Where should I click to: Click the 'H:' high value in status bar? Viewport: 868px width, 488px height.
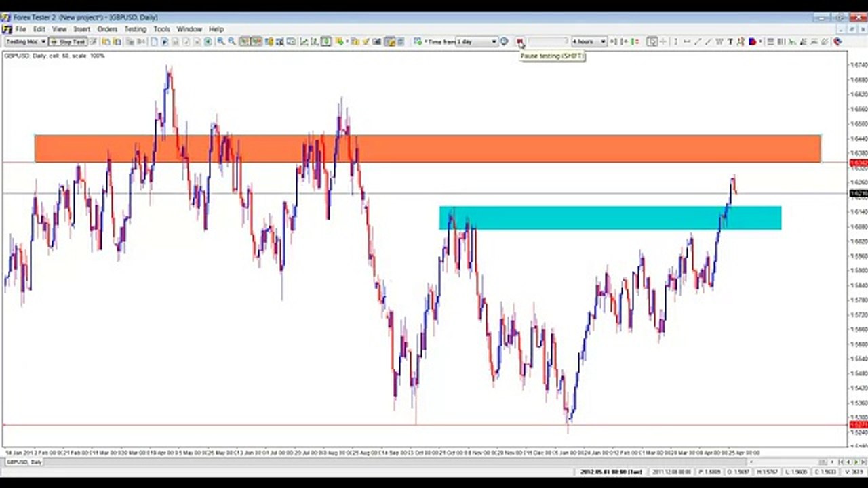(x=768, y=472)
